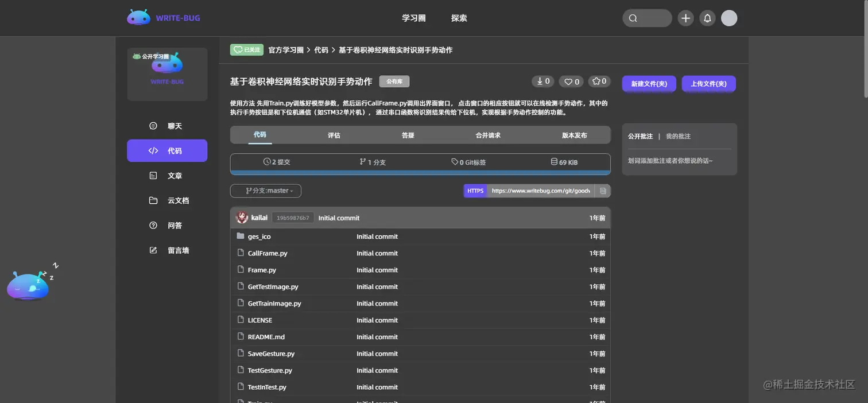This screenshot has width=868, height=403.
Task: Select HTTPS clone protocol button
Action: [475, 191]
